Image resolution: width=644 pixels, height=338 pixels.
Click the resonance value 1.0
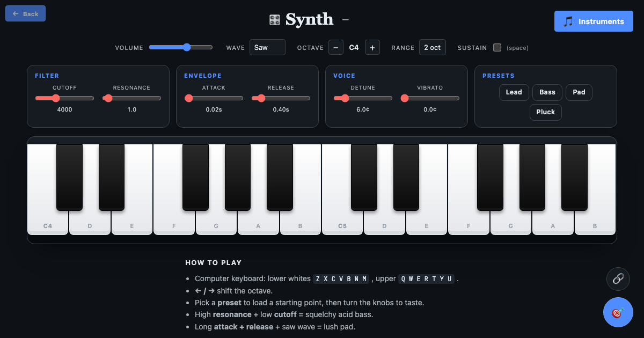tap(132, 109)
